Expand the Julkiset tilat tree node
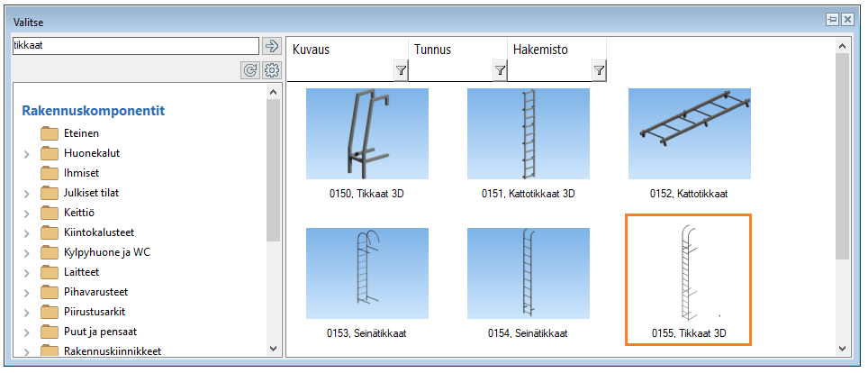868x373 pixels. (27, 194)
